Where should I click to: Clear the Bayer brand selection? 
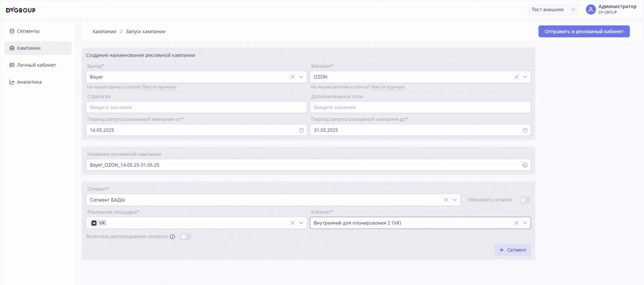click(x=293, y=77)
